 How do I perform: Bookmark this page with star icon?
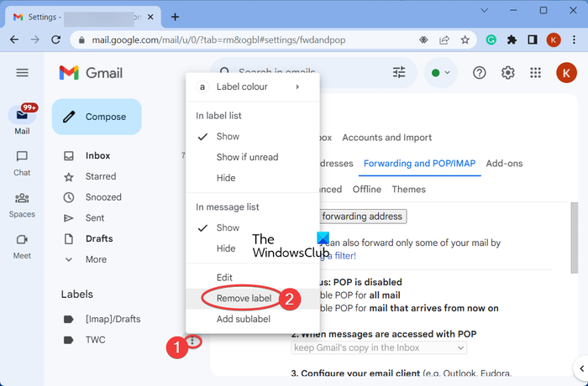tap(465, 39)
